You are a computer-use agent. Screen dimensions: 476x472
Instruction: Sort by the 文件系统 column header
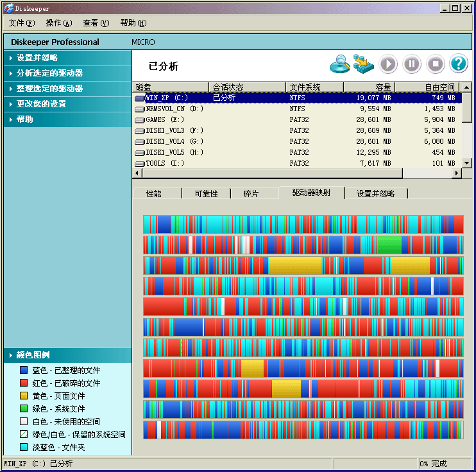coord(314,87)
